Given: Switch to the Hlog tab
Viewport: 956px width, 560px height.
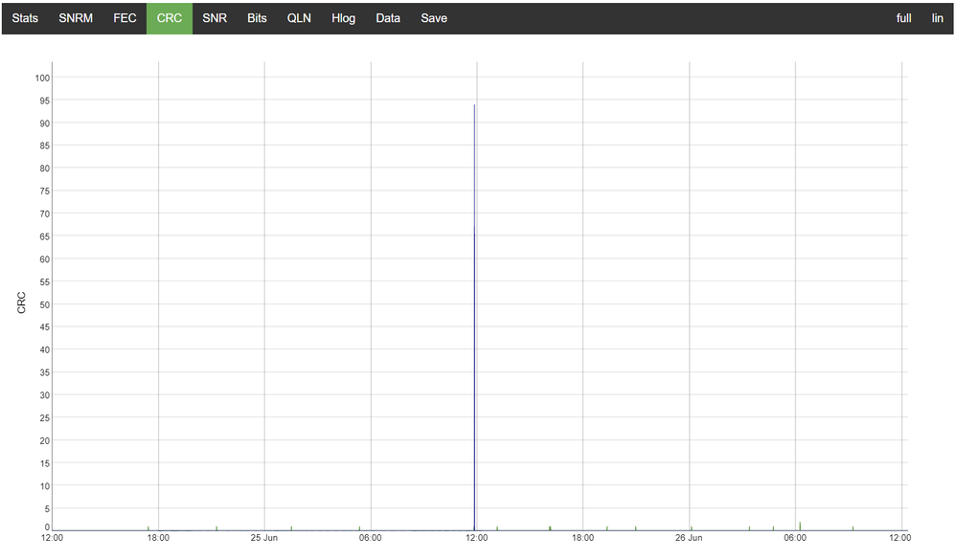Looking at the screenshot, I should (343, 18).
